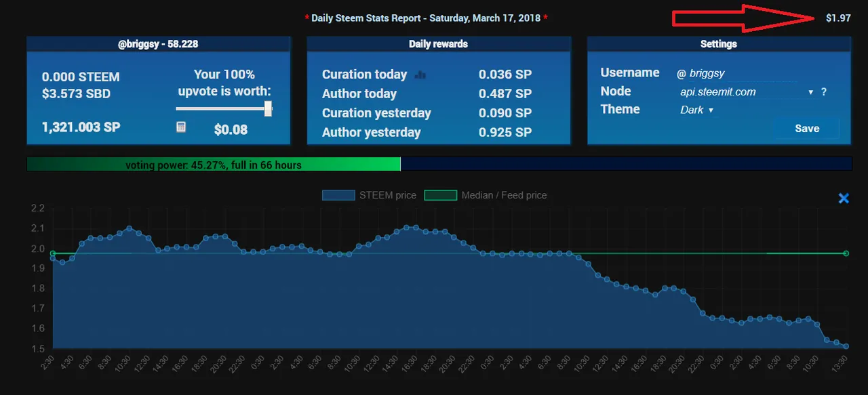Open the upvote calculator icon
Image resolution: width=868 pixels, height=395 pixels.
[x=181, y=127]
